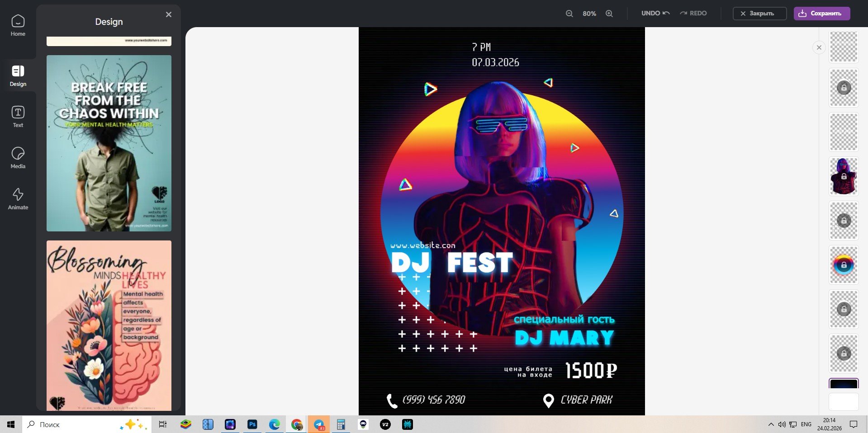Open Task View from the taskbar
Screen dimensions: 868x433
[x=163, y=424]
